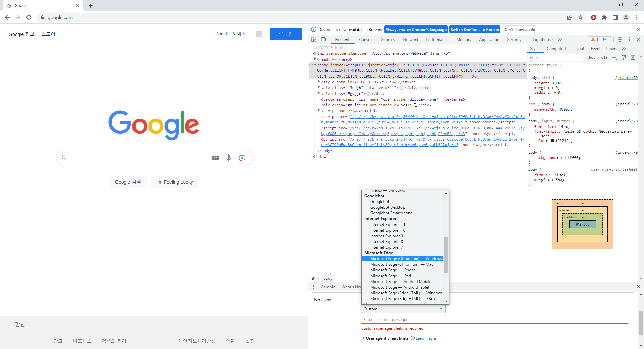Focus the custom user agent input field
Screen dimensions: 644x349
point(494,320)
